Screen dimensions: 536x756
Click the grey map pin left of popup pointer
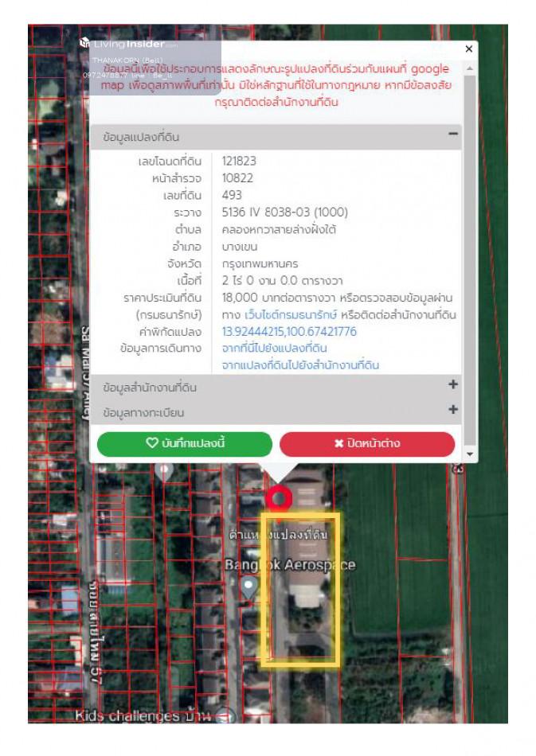(x=165, y=471)
